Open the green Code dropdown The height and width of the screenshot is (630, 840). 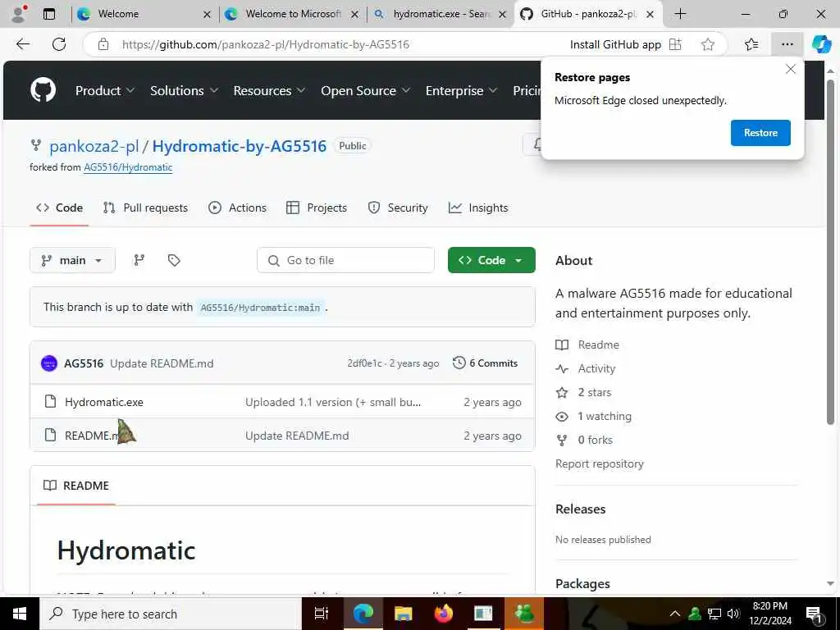(491, 260)
